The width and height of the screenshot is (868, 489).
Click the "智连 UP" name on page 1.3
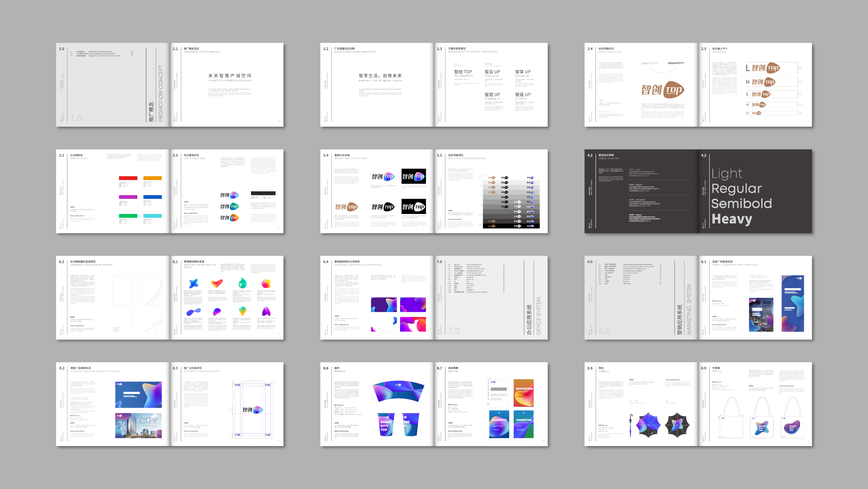(x=523, y=95)
